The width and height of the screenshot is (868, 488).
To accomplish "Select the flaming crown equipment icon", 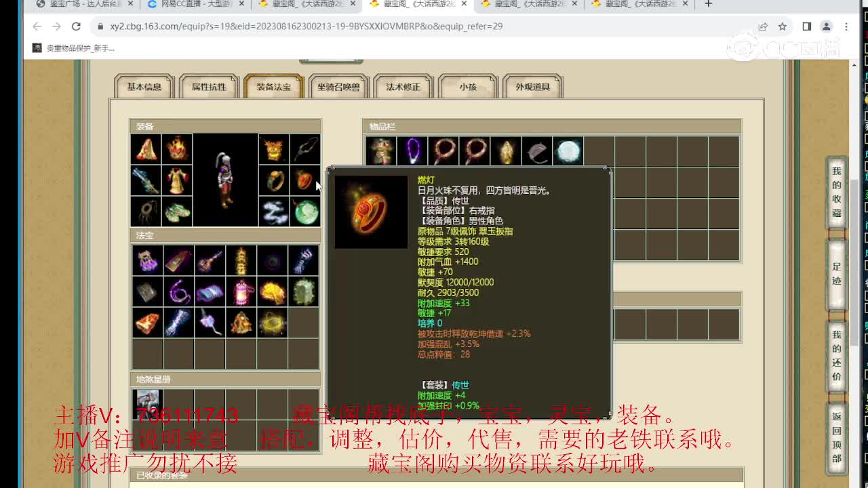I will [177, 149].
